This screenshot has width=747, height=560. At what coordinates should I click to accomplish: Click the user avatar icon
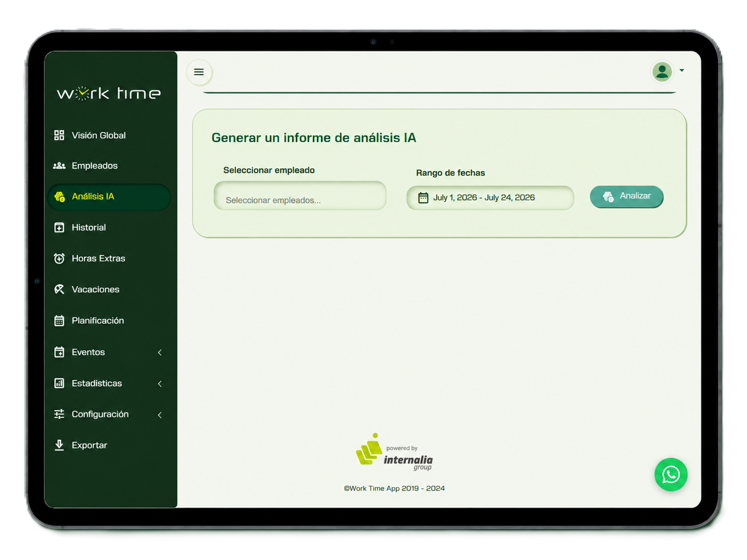click(x=662, y=72)
